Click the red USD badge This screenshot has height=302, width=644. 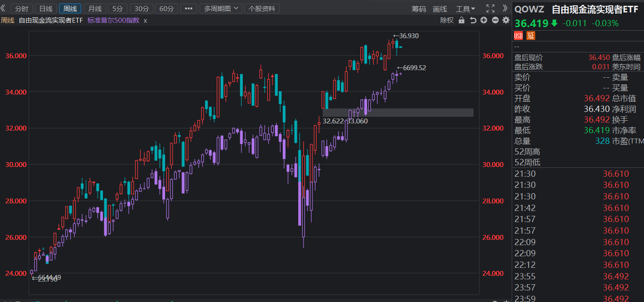point(518,36)
